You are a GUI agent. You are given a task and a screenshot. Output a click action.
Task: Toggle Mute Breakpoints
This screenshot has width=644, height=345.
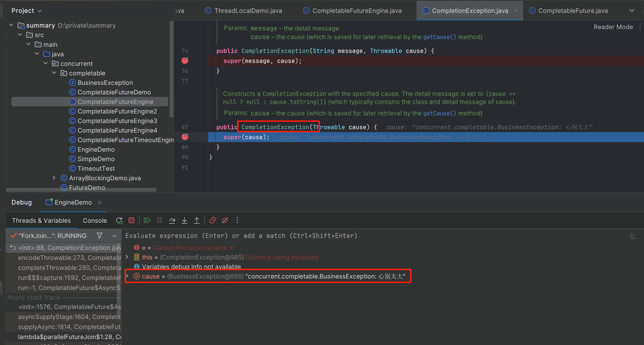coord(225,220)
